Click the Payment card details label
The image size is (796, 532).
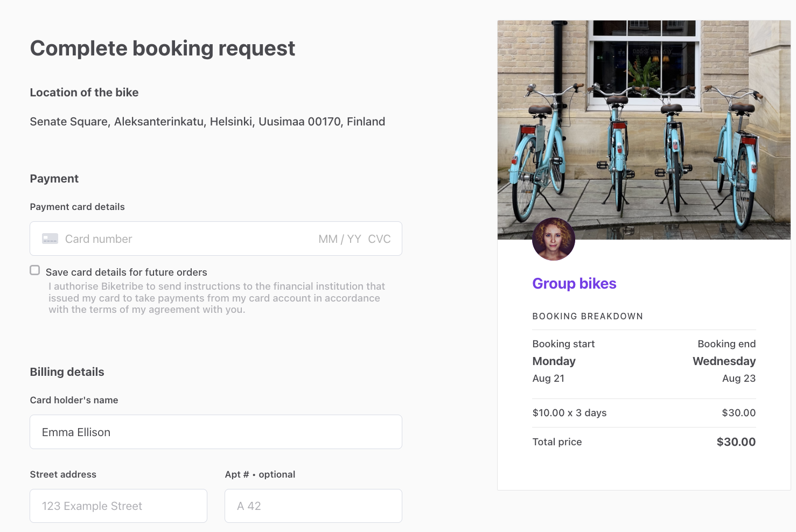coord(77,206)
